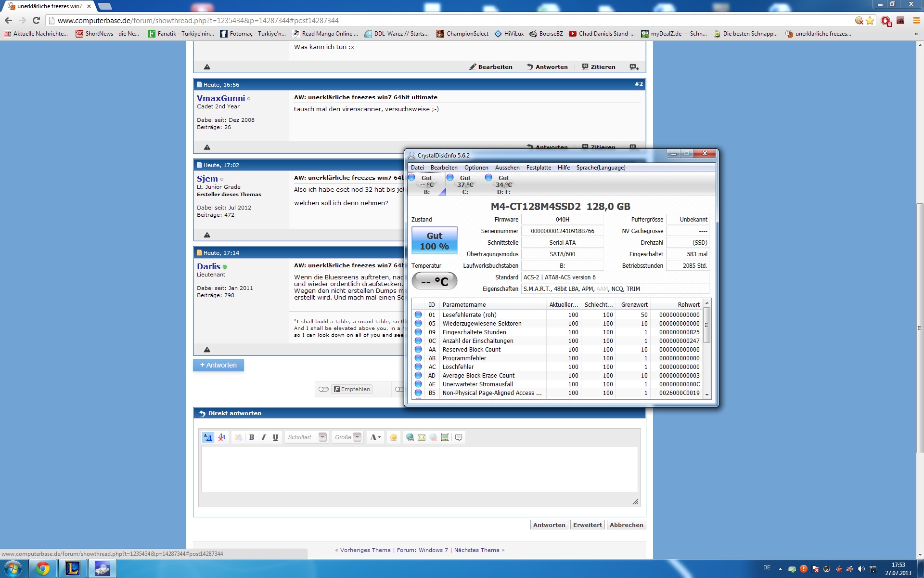Toggle underline formatting in reply editor
This screenshot has width=924, height=578.
coord(275,437)
